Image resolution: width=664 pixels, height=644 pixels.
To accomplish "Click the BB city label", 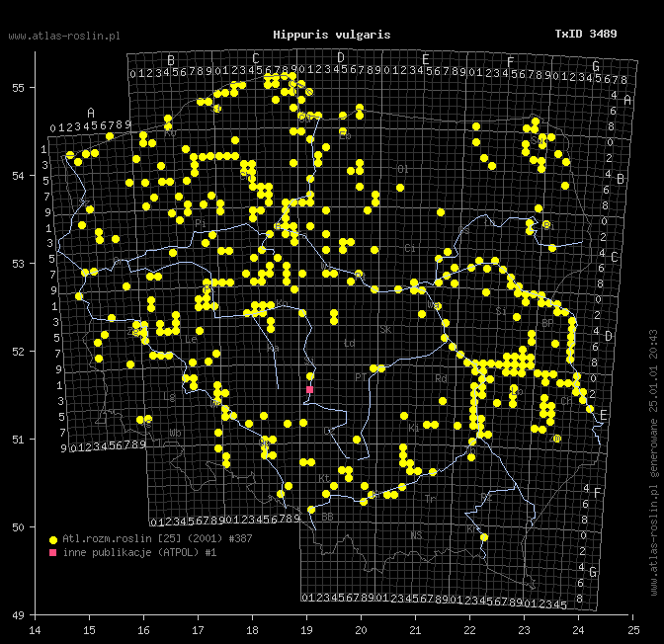I will tap(327, 517).
